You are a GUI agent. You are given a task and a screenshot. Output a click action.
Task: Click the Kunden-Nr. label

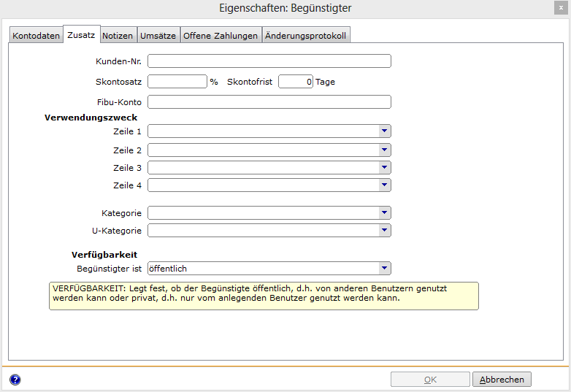click(119, 61)
